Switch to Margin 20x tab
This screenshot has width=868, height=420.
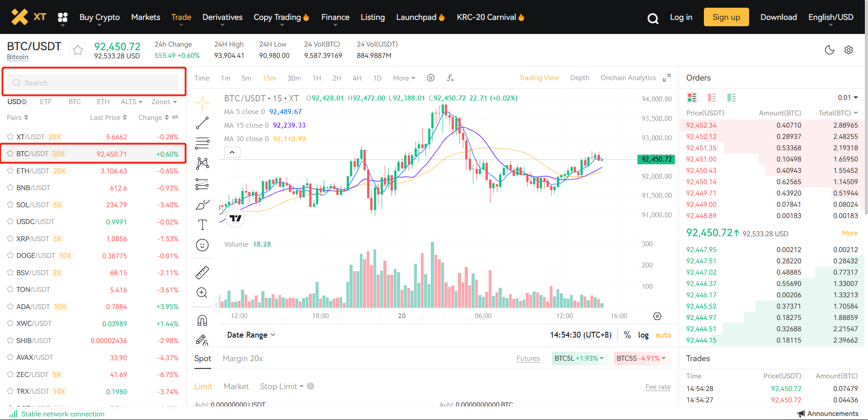(243, 358)
